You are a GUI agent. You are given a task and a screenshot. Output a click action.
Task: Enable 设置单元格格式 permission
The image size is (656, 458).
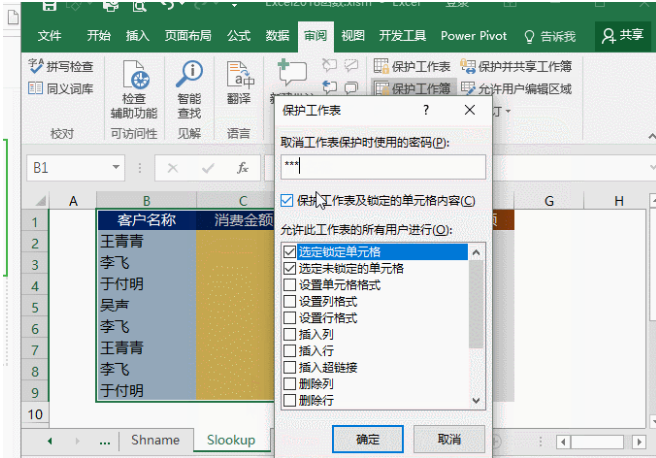290,285
